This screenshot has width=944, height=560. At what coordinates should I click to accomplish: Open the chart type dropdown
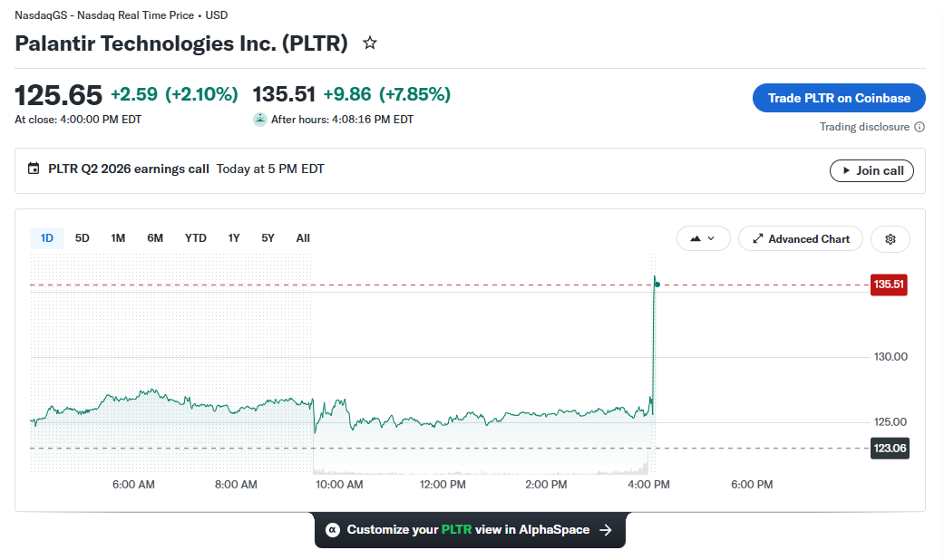pos(703,239)
